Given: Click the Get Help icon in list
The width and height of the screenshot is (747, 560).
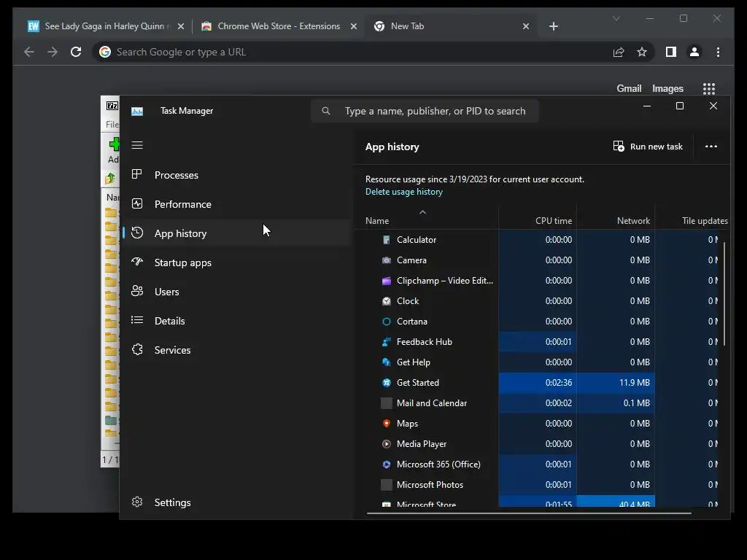Looking at the screenshot, I should pyautogui.click(x=387, y=362).
